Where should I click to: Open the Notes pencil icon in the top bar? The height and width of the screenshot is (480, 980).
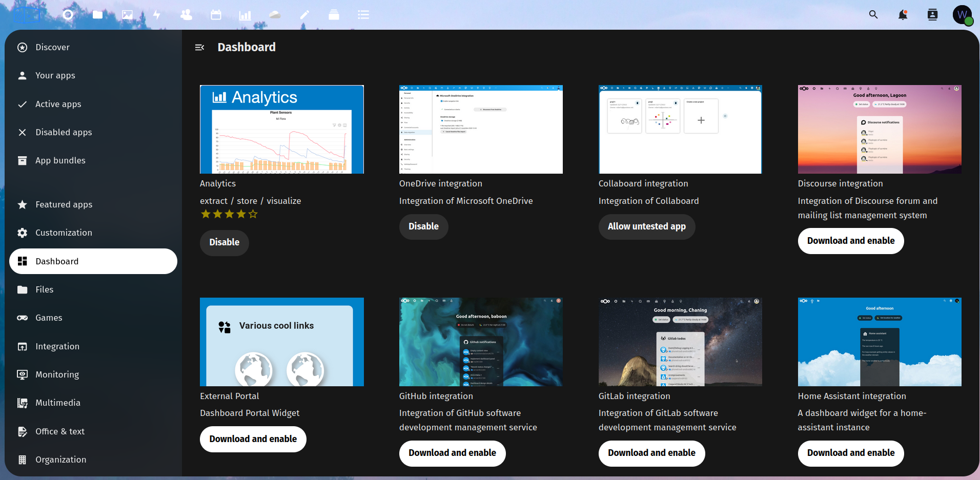coord(304,15)
